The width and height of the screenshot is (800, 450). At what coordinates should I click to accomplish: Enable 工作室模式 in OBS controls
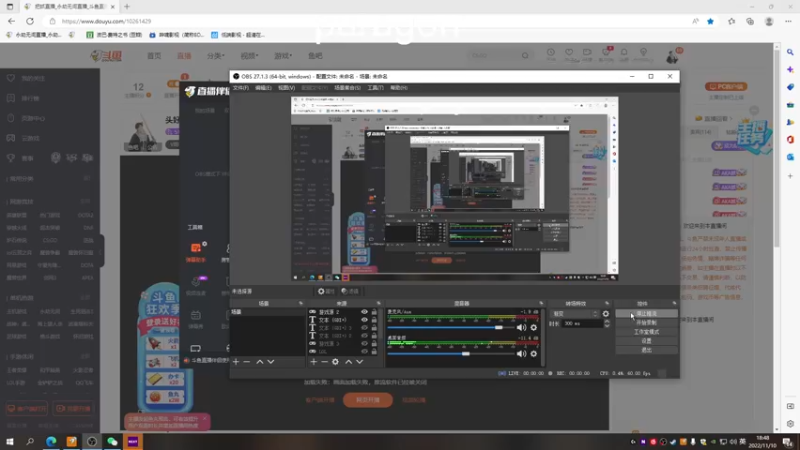[x=646, y=332]
